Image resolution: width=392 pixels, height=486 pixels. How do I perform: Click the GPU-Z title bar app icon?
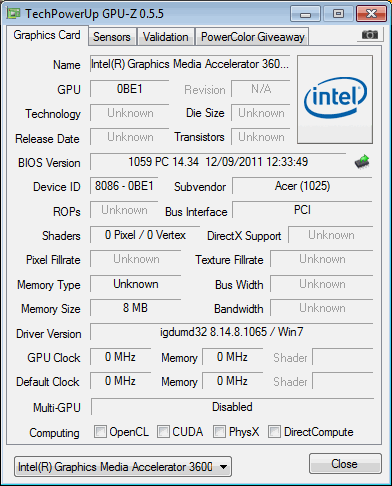[14, 13]
